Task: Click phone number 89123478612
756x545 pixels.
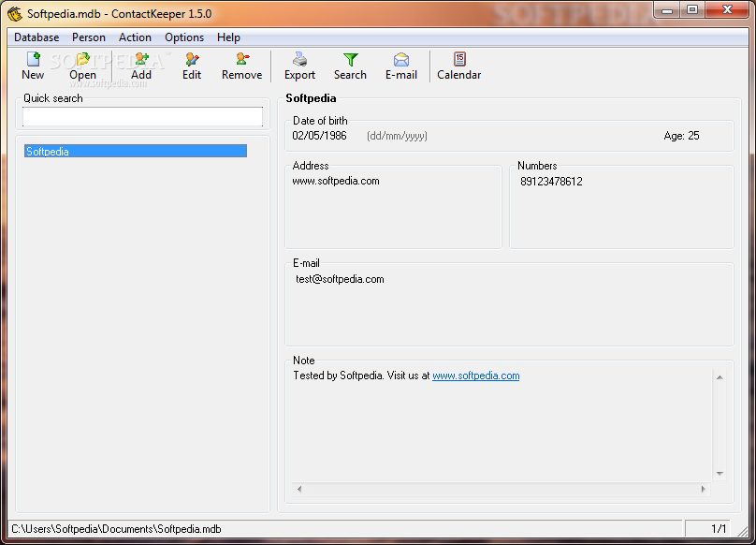Action: tap(551, 182)
